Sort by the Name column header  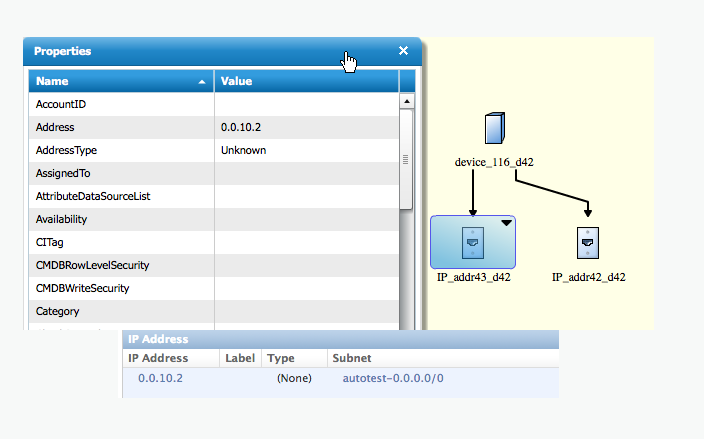pos(120,81)
